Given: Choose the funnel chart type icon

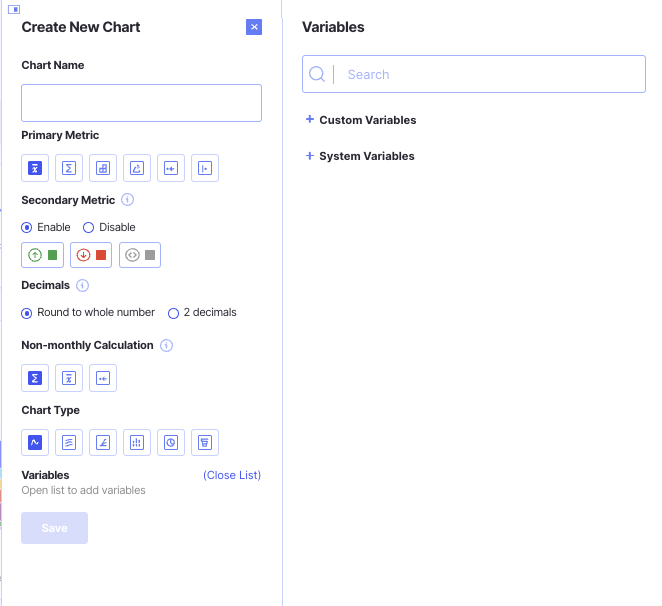Looking at the screenshot, I should pos(205,442).
